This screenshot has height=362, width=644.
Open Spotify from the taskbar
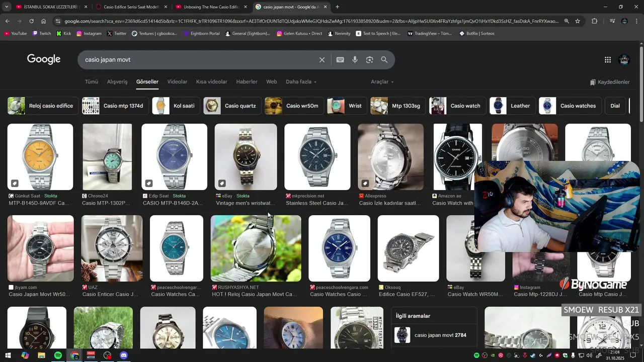(x=58, y=355)
